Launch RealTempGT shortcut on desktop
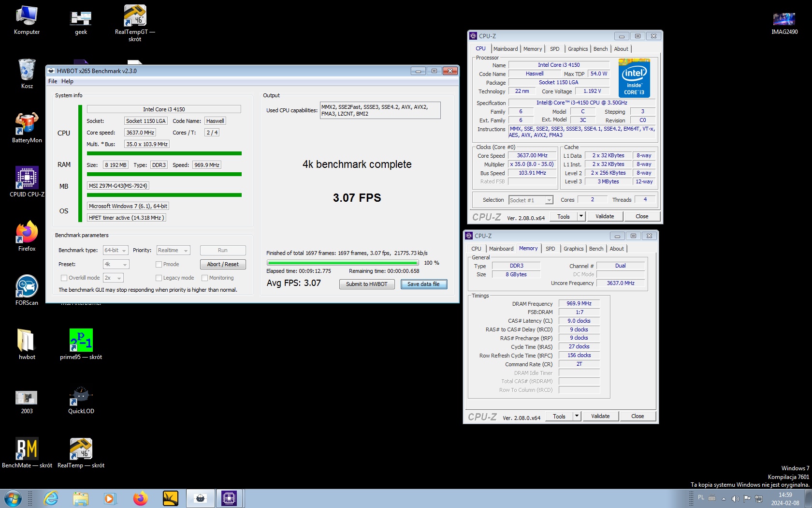812x508 pixels. click(135, 23)
